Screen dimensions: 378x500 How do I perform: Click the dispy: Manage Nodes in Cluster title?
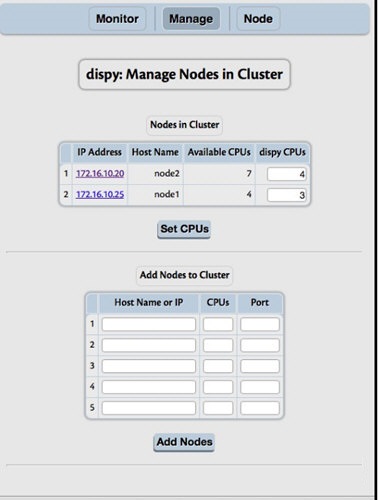184,74
